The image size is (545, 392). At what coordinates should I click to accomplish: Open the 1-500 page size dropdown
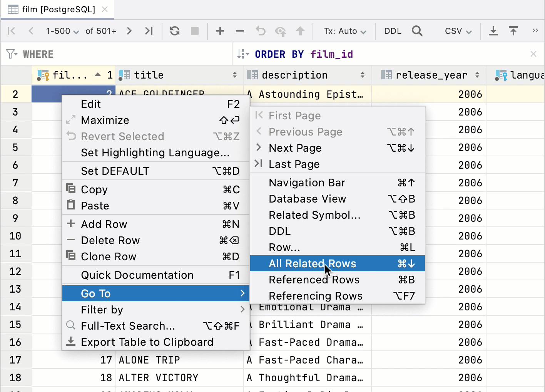tap(62, 31)
